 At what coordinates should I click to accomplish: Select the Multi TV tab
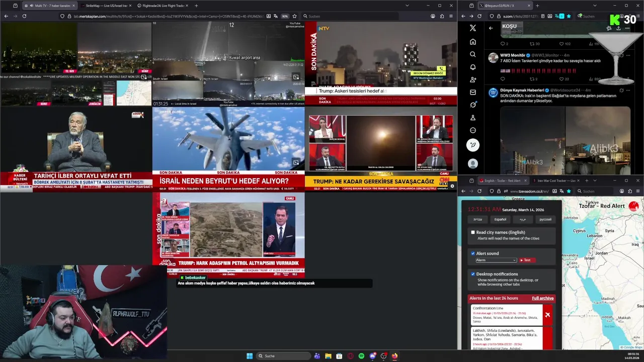point(49,6)
